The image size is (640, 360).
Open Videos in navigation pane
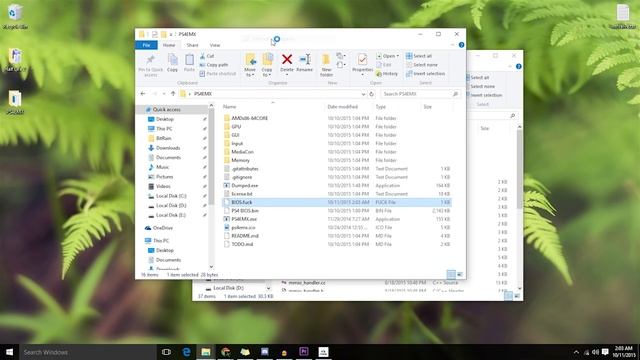pyautogui.click(x=163, y=187)
